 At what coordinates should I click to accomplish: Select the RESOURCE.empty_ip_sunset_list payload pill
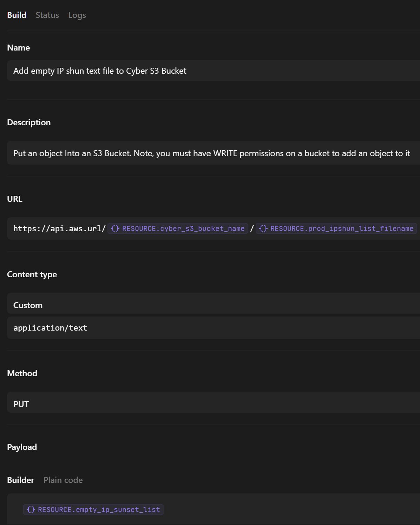coord(99,510)
